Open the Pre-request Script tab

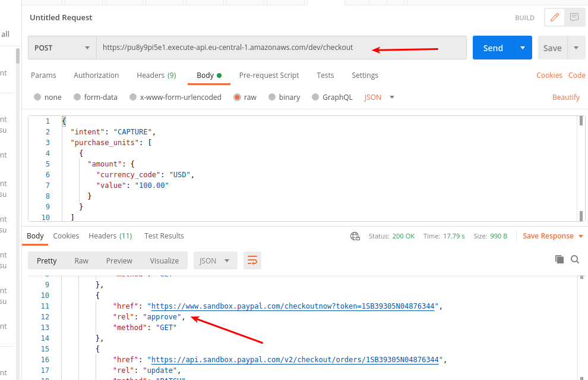tap(269, 76)
